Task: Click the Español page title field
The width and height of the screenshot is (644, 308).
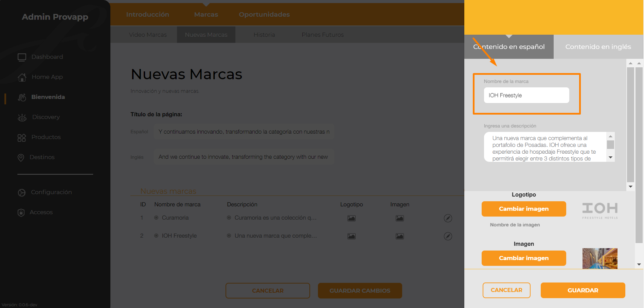Action: 244,132
